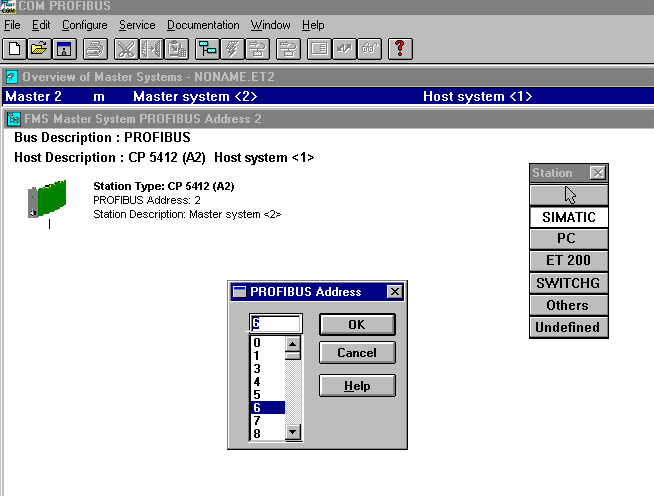Click the pointer arrow button in the Station palette

tap(569, 195)
